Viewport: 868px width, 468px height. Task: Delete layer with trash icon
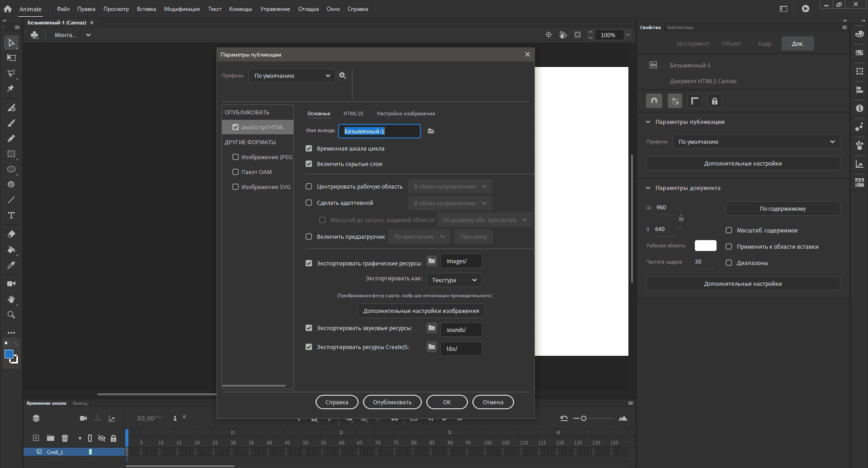[65, 438]
